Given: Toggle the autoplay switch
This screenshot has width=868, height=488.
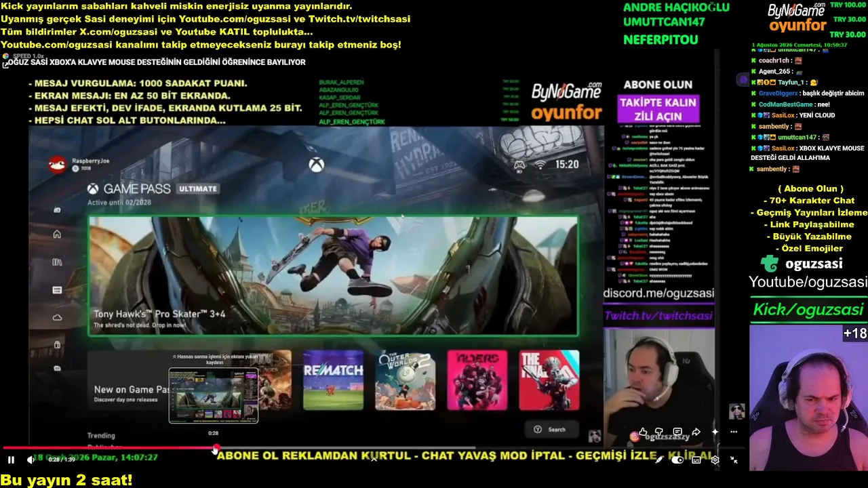Looking at the screenshot, I should coord(677,460).
